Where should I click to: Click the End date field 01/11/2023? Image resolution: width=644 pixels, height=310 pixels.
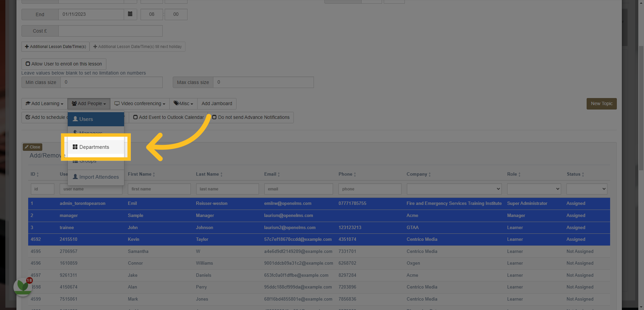pyautogui.click(x=91, y=14)
